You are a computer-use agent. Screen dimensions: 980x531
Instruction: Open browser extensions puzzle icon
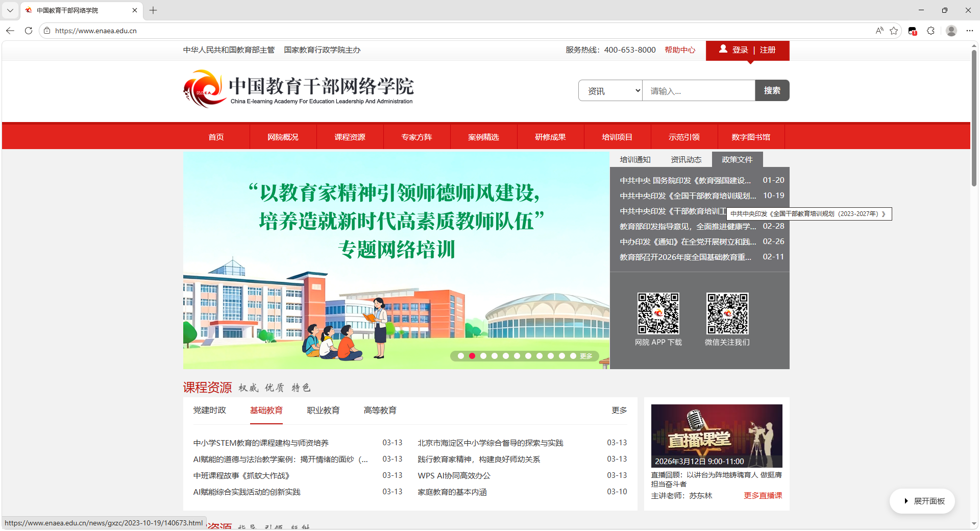pos(930,31)
